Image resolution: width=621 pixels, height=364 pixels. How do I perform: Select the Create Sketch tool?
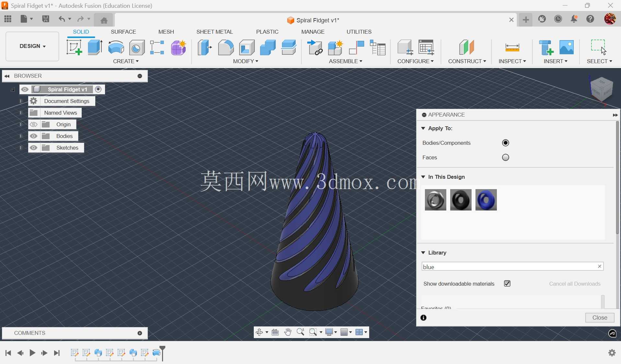coord(74,47)
